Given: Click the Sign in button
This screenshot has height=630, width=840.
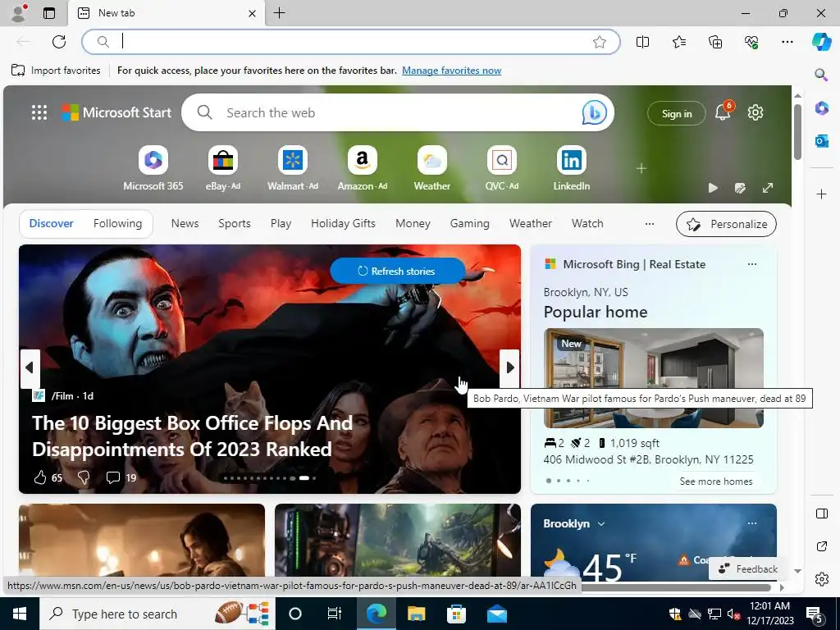Looking at the screenshot, I should click(677, 113).
